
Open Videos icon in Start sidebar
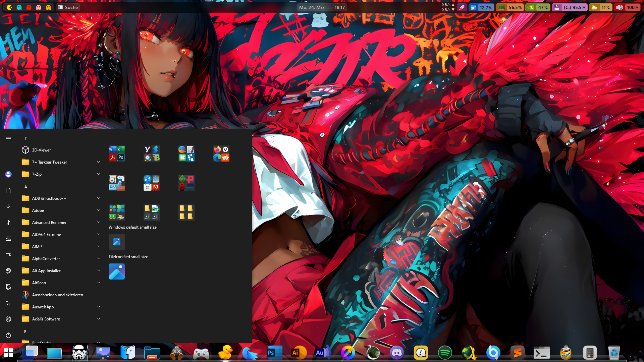8,255
